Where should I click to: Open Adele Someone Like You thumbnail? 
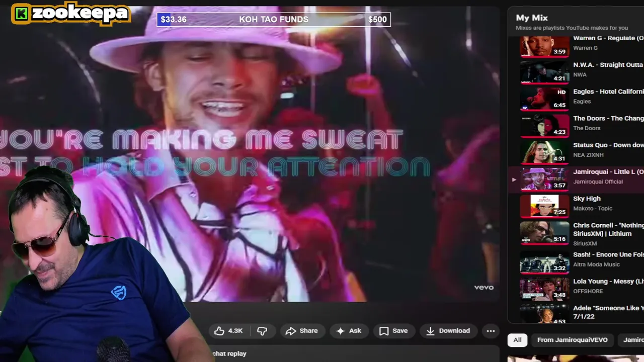[x=544, y=313]
